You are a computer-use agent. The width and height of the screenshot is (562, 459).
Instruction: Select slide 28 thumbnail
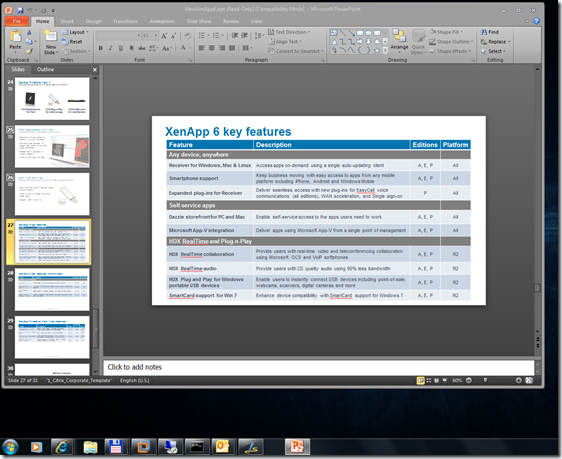[x=52, y=290]
